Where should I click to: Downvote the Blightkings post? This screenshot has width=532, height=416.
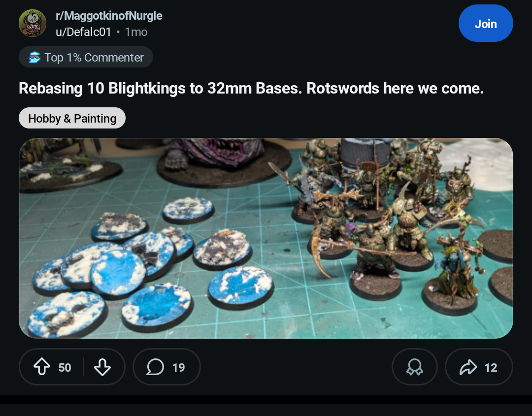(102, 367)
